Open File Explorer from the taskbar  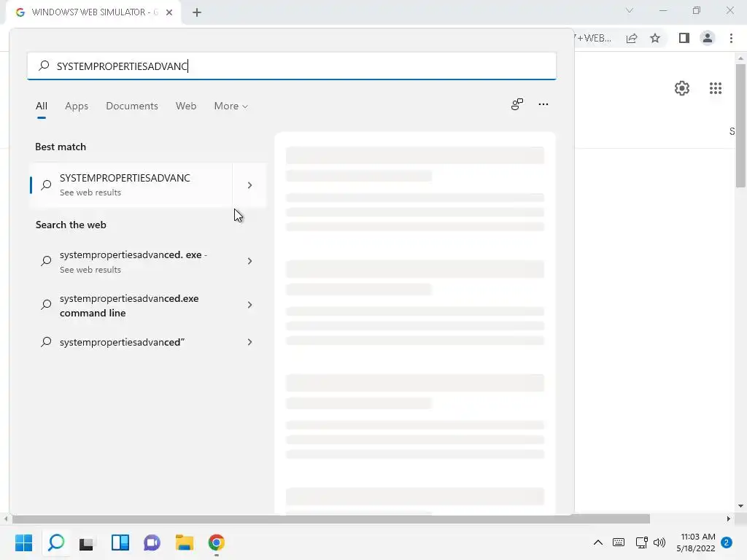(184, 542)
